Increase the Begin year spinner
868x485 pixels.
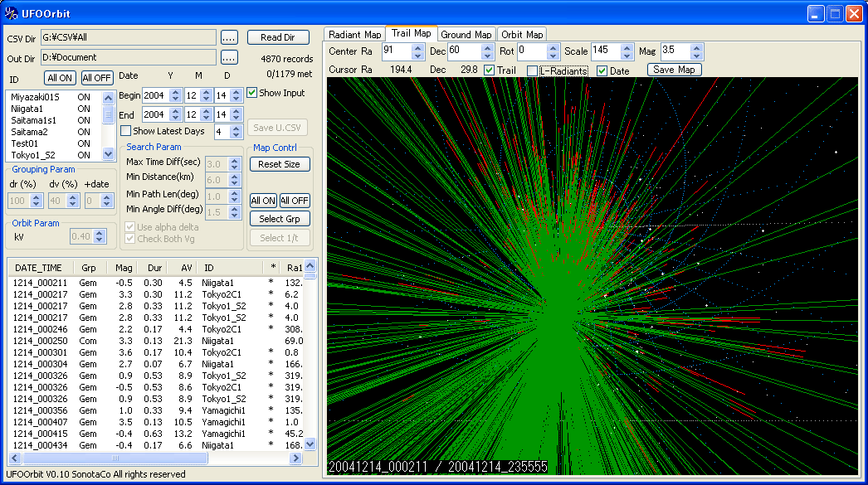[175, 91]
